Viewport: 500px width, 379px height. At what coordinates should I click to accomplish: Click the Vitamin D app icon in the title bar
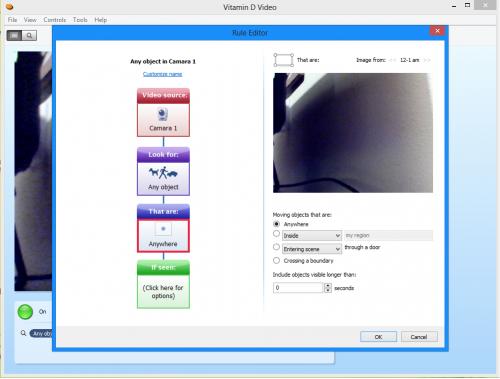pyautogui.click(x=9, y=6)
